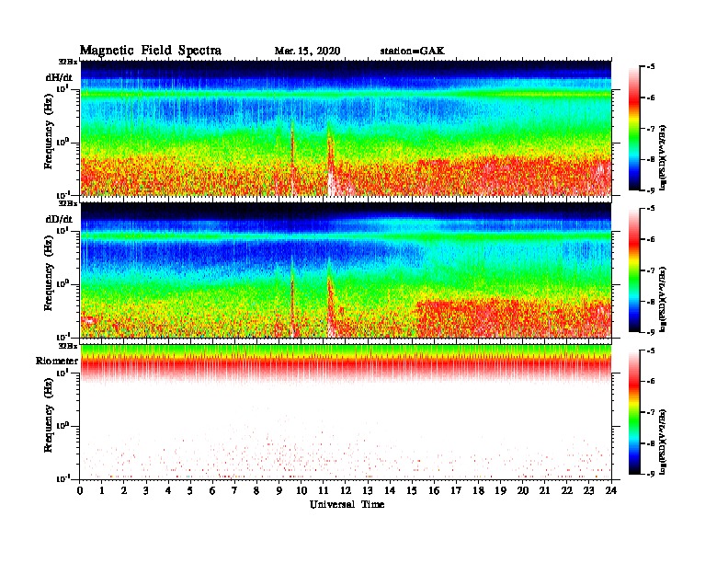The height and width of the screenshot is (563, 728).
Task: Click the "dH/dt" panel label
Action: [x=59, y=77]
